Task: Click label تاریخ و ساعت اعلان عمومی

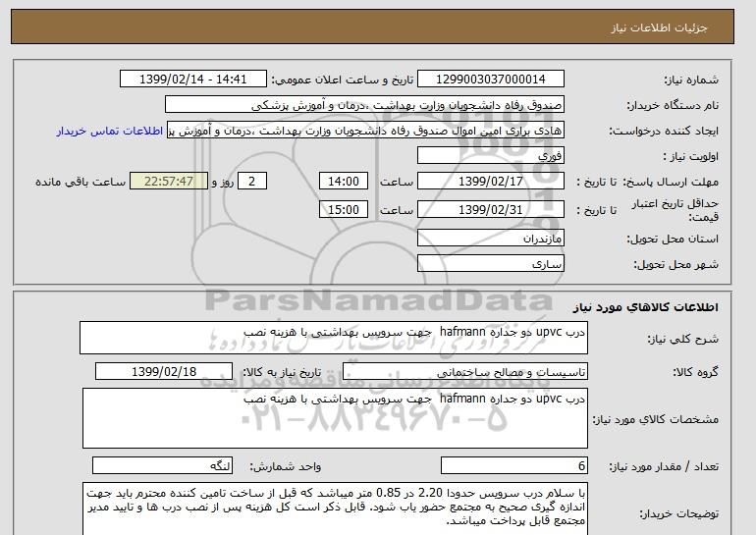Action: tap(343, 80)
